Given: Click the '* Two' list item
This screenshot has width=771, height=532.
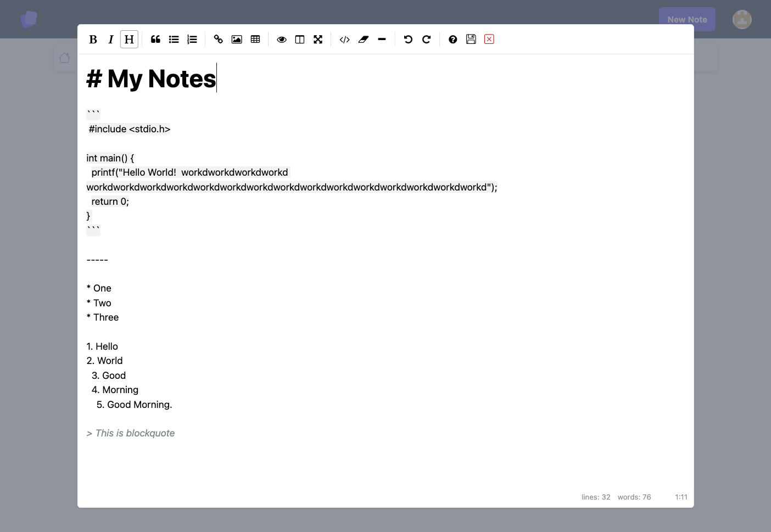Looking at the screenshot, I should click(99, 303).
